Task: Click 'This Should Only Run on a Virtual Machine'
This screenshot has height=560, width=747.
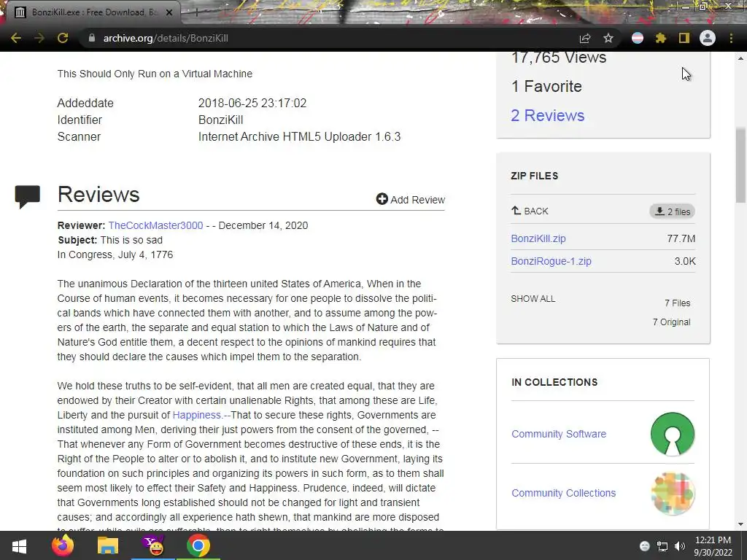Action: (155, 74)
